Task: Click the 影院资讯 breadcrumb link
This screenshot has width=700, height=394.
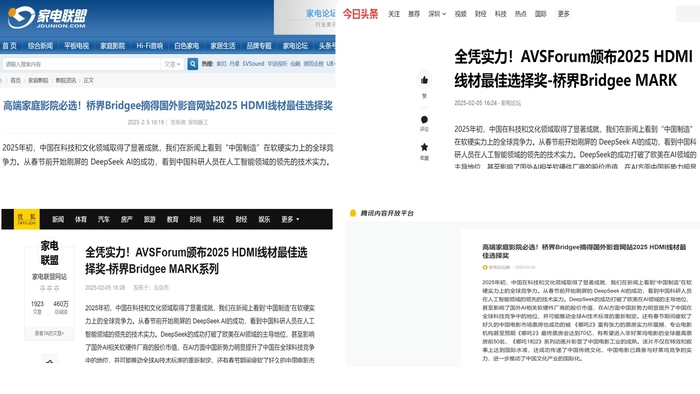Action: [66, 80]
